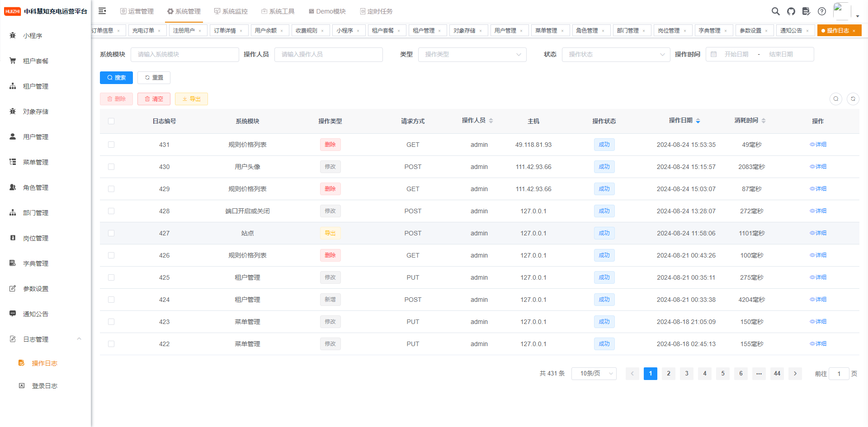
Task: Open the document icon in header
Action: pos(806,11)
